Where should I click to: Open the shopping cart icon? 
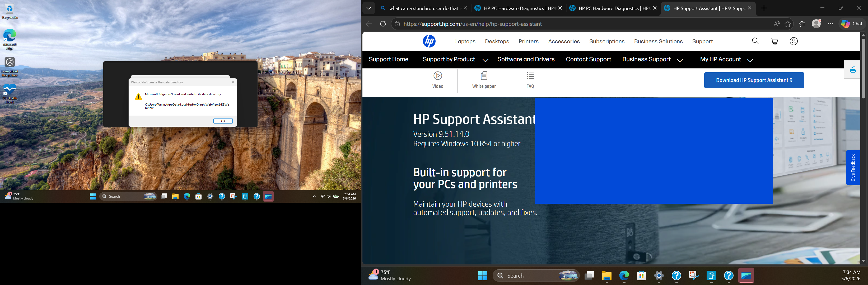tap(774, 41)
